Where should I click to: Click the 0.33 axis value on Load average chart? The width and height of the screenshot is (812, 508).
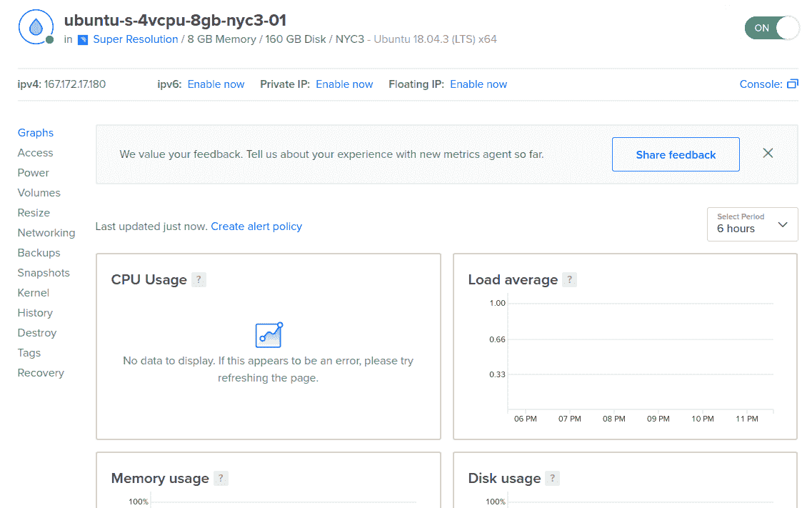coord(497,374)
